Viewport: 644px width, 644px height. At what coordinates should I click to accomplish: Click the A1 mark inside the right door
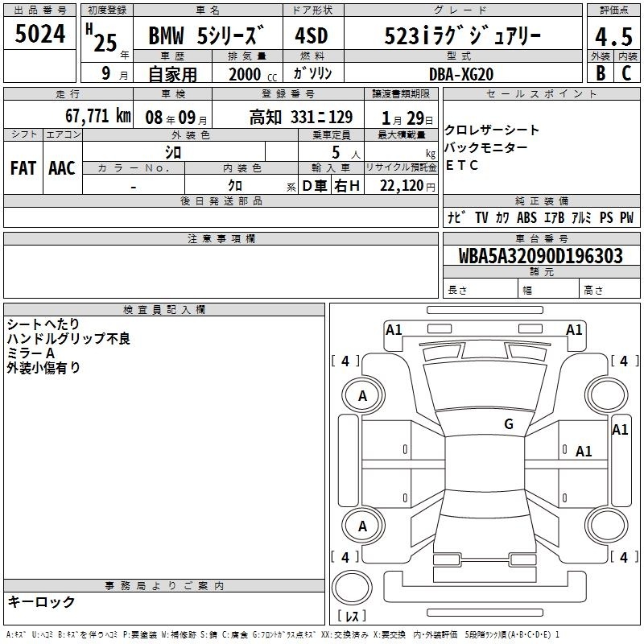[584, 452]
